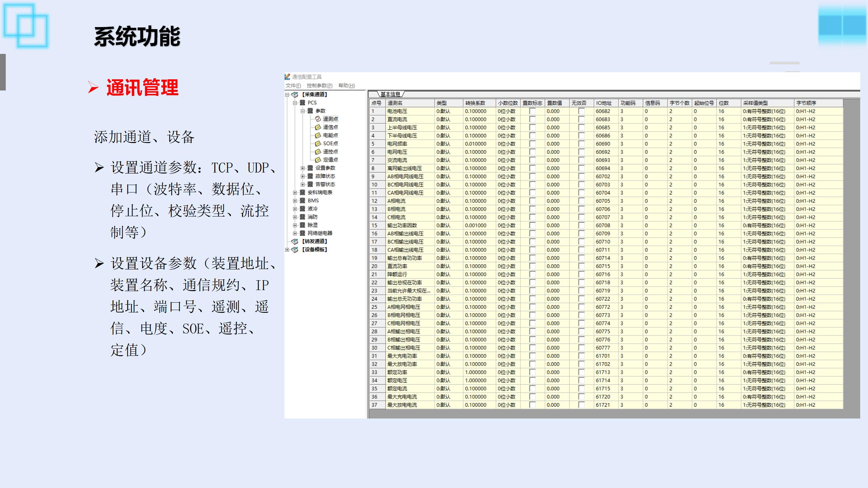Click the 定值点 note icon

click(x=318, y=160)
